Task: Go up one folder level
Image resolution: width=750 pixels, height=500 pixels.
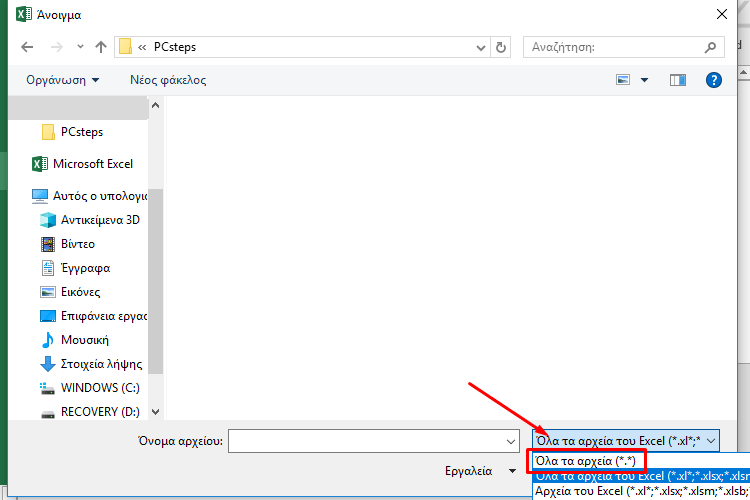Action: tap(100, 47)
